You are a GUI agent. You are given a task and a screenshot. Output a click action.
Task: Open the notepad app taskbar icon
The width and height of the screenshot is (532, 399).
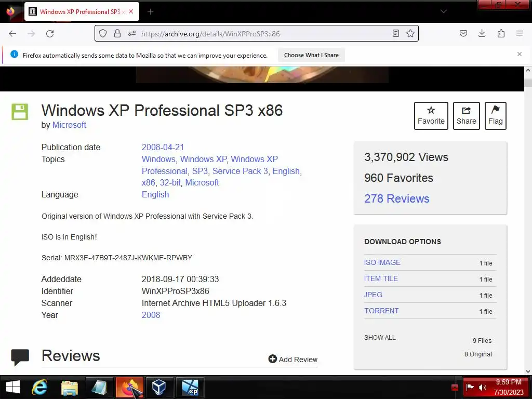(x=99, y=387)
